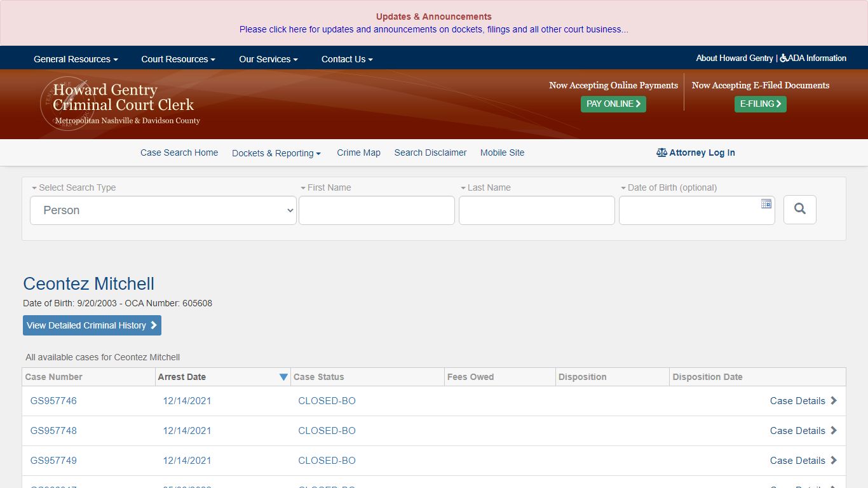Sort by Case Number column
868x488 pixels.
pyautogui.click(x=54, y=377)
